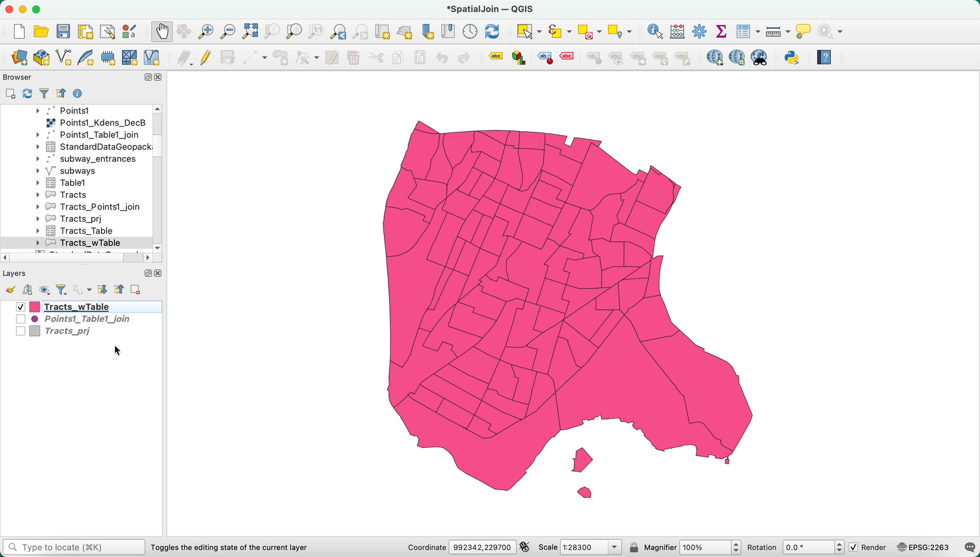Toggle Render checkbox in status bar
Image resolution: width=980 pixels, height=557 pixels.
tap(853, 547)
